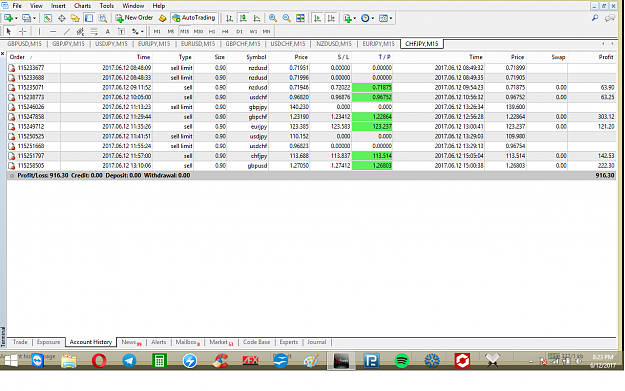Expand the Profiles dropdown arrow
625x391 pixels.
click(34, 18)
